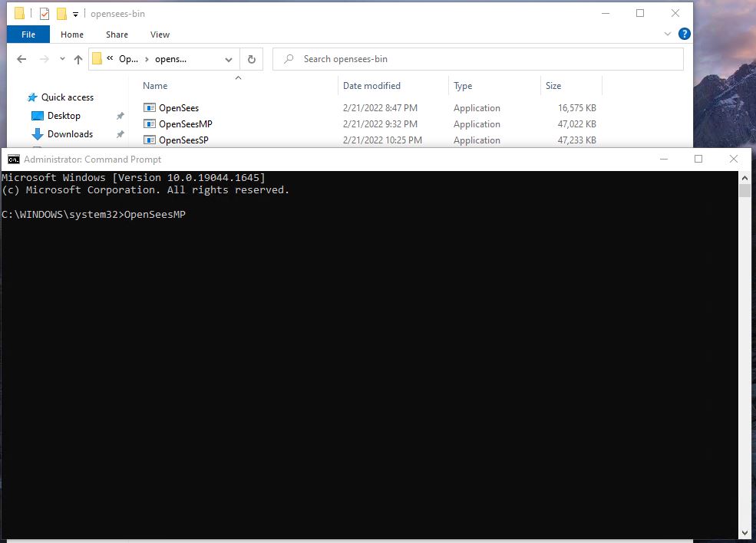Minimize the opensees-bin Explorer window
Viewport: 756px width, 543px height.
pyautogui.click(x=606, y=14)
